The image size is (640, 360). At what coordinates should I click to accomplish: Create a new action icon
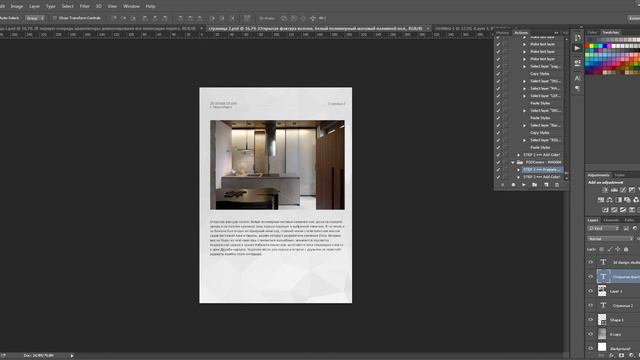point(546,185)
